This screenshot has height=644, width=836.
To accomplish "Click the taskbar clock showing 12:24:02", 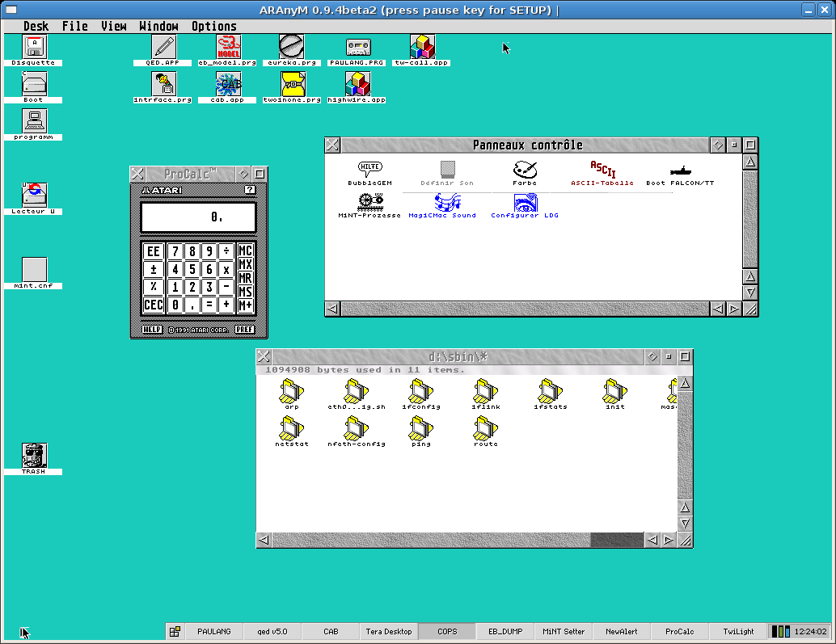I will click(x=810, y=632).
